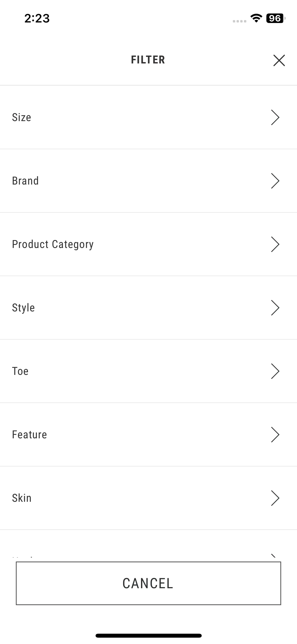Tap the battery indicator showing 96
The width and height of the screenshot is (297, 644).
(276, 18)
